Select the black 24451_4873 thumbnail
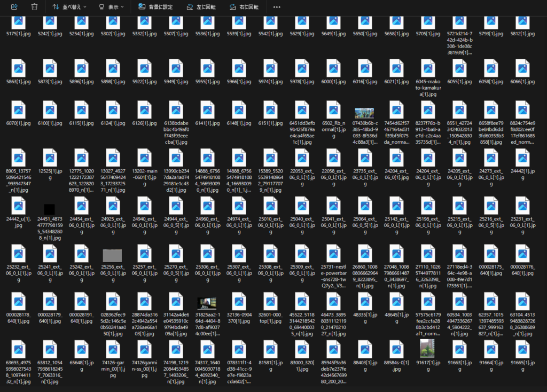Image resolution: width=547 pixels, height=392 pixels. [x=50, y=209]
